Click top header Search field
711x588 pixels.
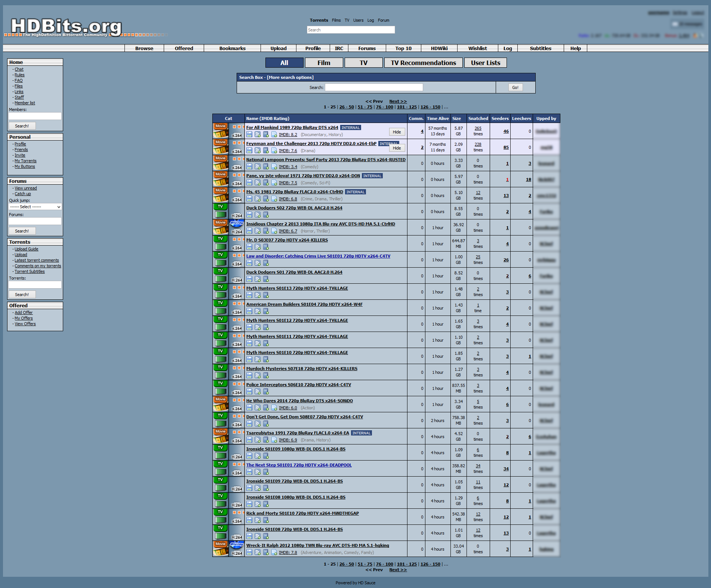pos(351,30)
